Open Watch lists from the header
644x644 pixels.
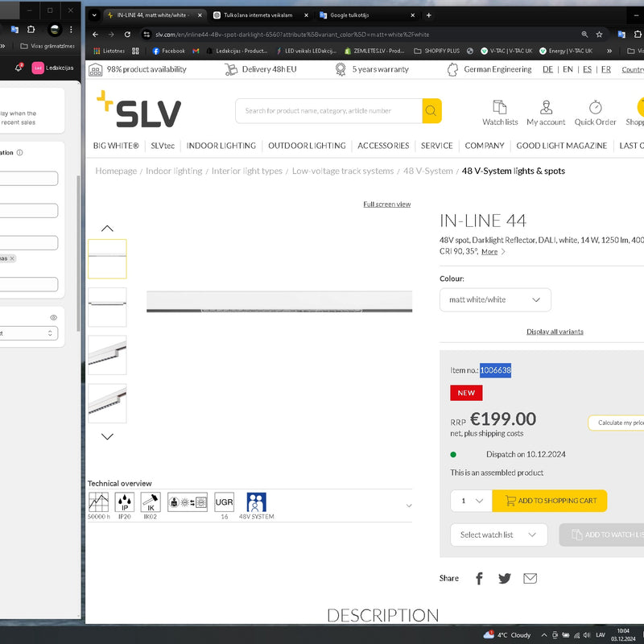point(500,108)
